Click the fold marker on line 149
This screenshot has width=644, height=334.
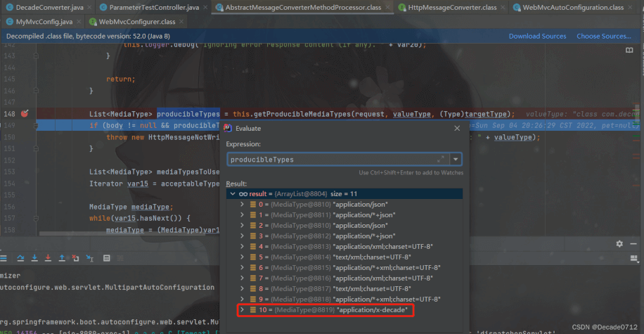pos(36,125)
